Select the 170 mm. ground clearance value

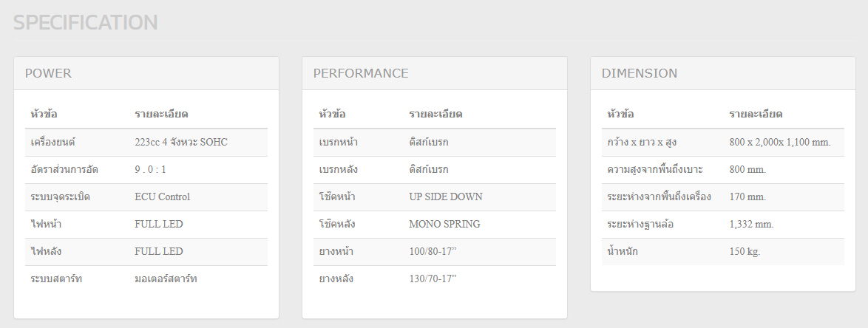[x=747, y=197]
